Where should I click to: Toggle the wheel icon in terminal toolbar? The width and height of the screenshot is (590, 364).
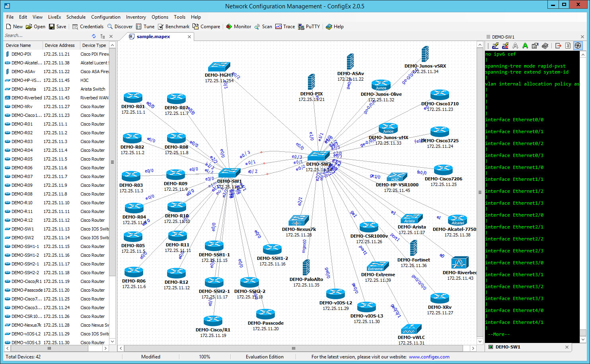[578, 46]
